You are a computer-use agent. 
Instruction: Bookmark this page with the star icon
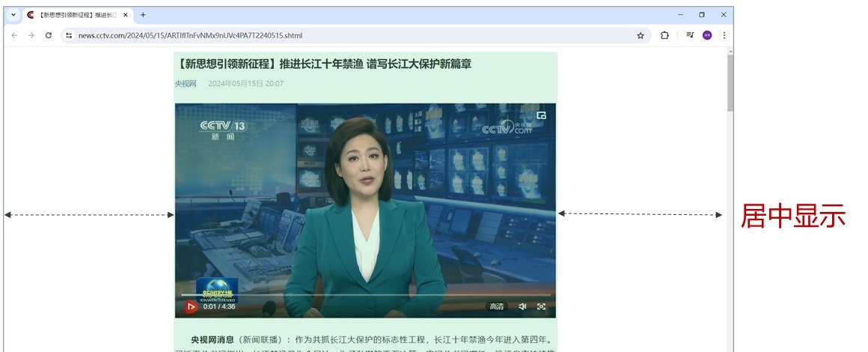tap(641, 35)
